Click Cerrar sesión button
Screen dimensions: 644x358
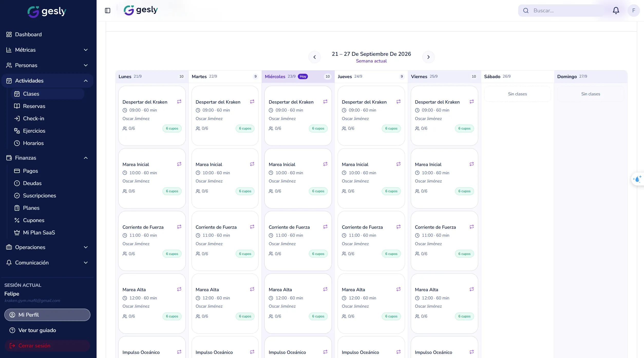pyautogui.click(x=47, y=346)
